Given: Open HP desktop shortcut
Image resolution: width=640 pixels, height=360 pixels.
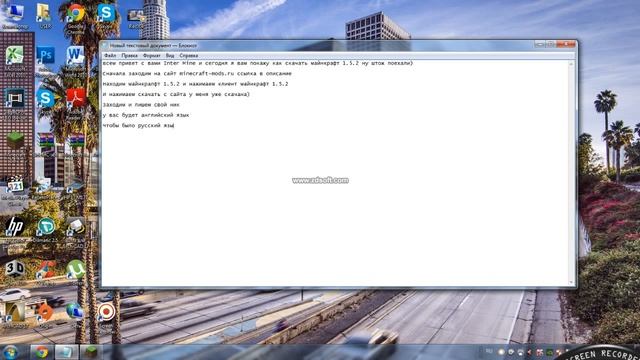Looking at the screenshot, I should point(15,227).
